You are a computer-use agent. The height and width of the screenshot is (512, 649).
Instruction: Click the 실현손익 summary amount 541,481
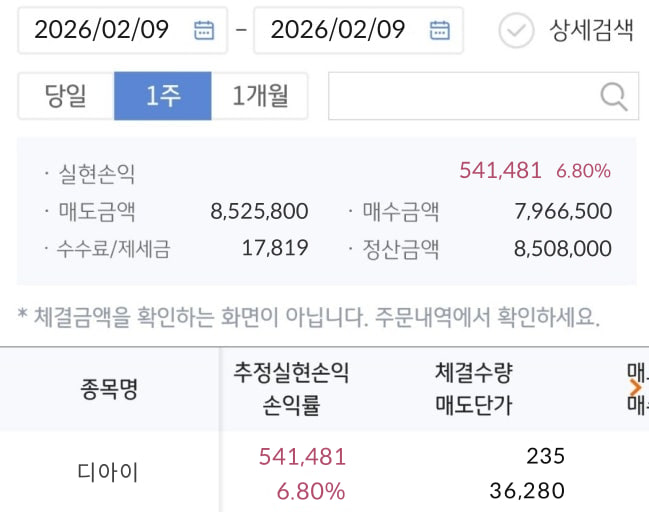(500, 171)
